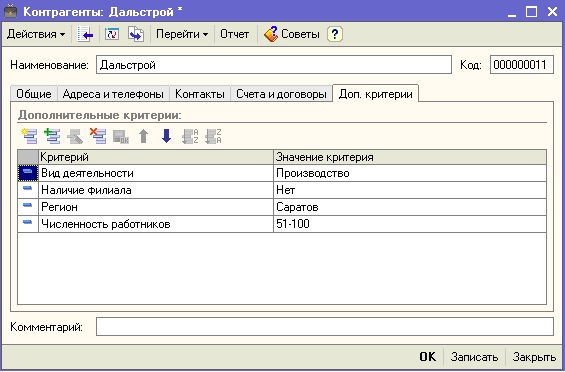Click the row marker icon beside Вид деятельности
The image size is (565, 372).
tap(28, 173)
